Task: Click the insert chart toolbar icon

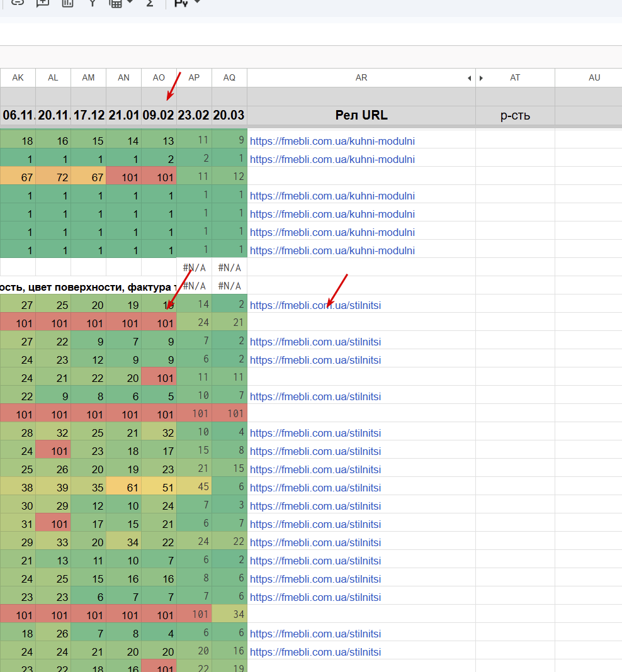Action: click(67, 3)
